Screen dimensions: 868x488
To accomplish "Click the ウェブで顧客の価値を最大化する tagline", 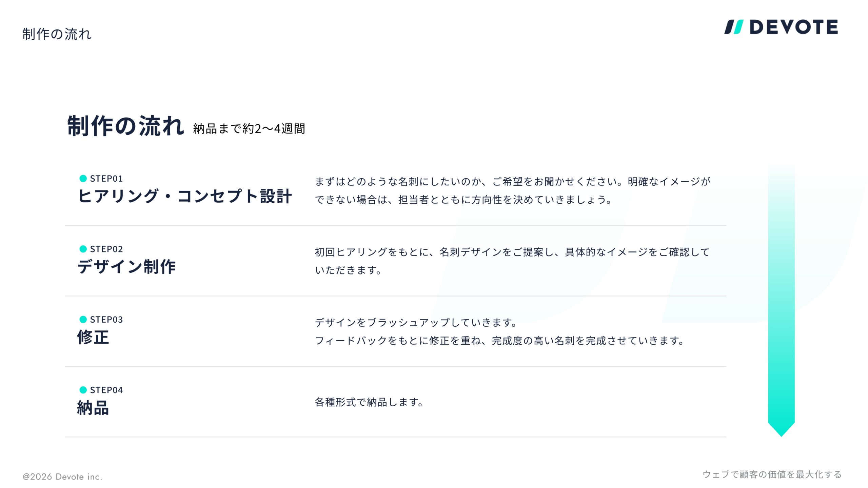I will [x=772, y=474].
